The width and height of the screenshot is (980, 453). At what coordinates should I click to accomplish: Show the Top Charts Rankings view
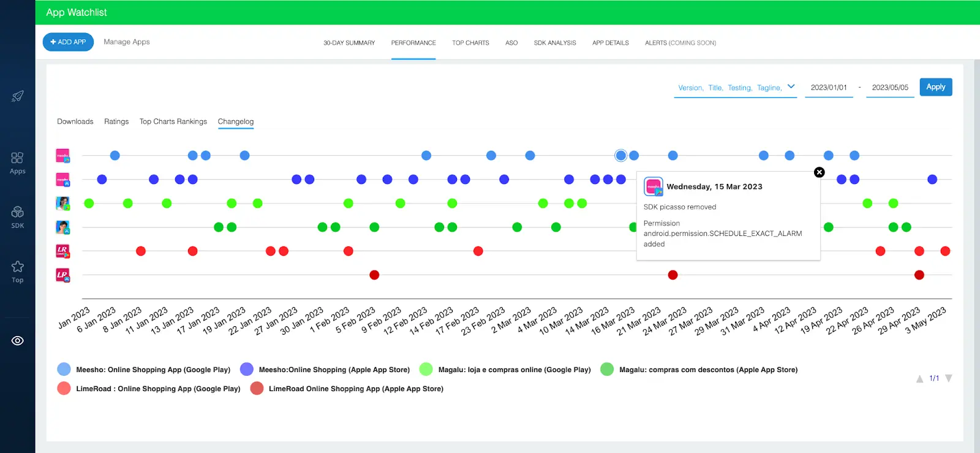tap(173, 121)
